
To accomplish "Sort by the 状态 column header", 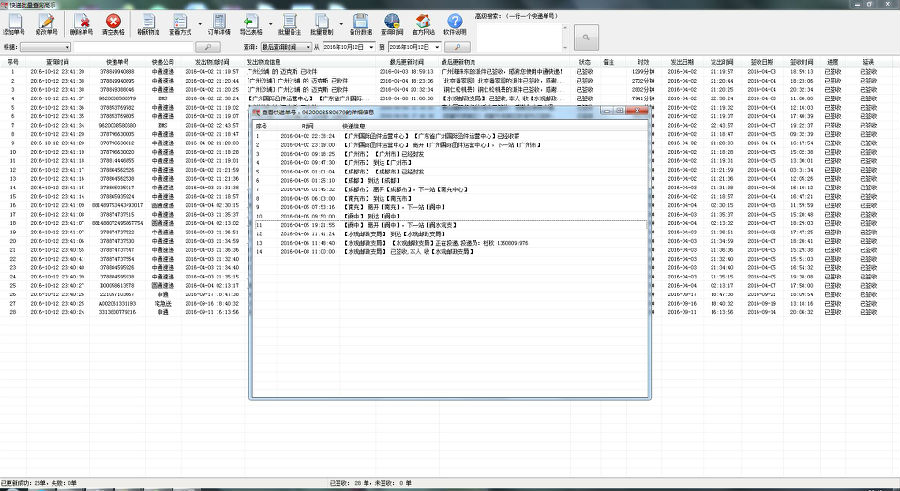I will 584,62.
